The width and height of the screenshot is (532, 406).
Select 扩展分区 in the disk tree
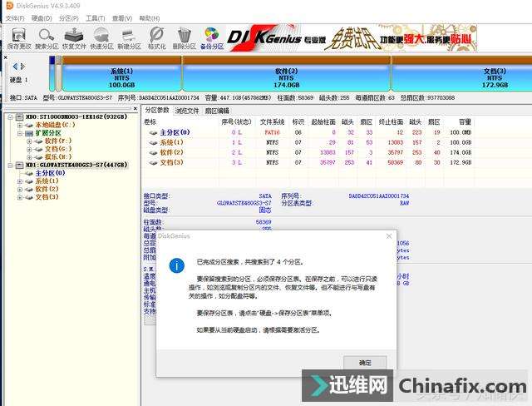pos(48,133)
